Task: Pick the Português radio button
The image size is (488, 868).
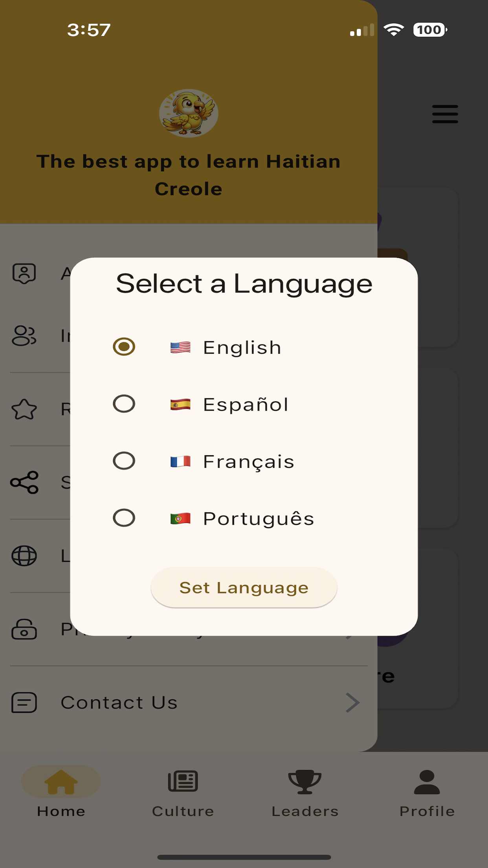Action: click(x=124, y=518)
